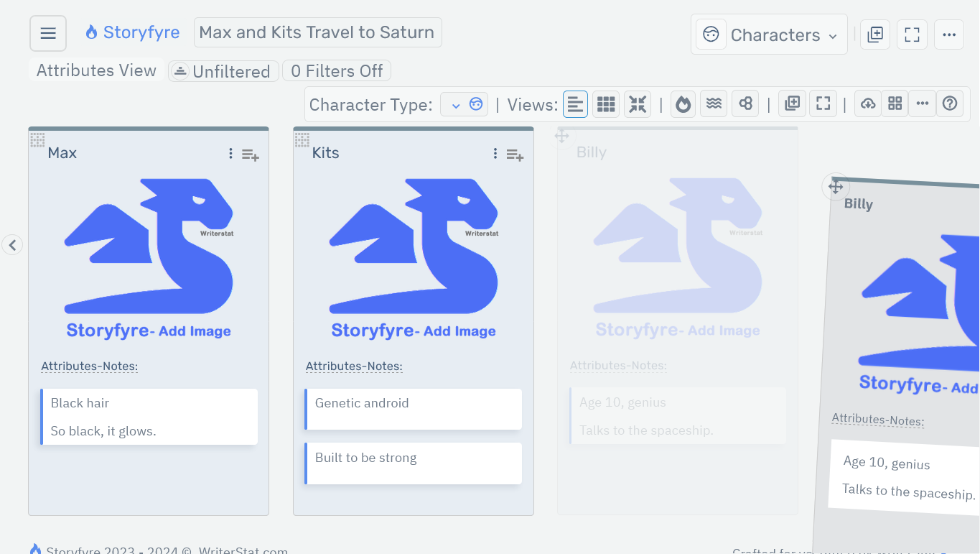Select the waves view icon
Screen dimensions: 980x554
tap(713, 103)
